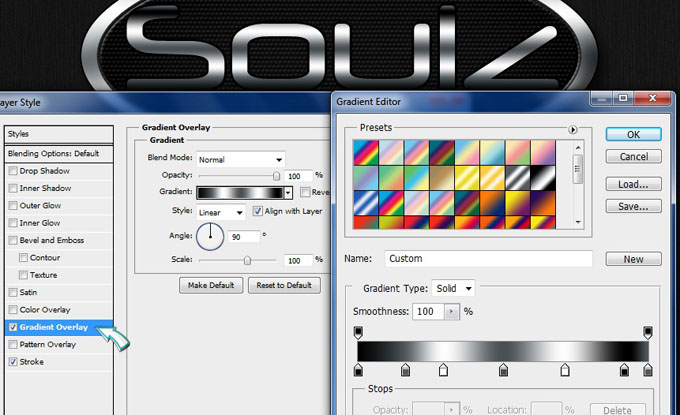This screenshot has height=415, width=680.
Task: Toggle Align with Layer checkbox
Action: (257, 212)
